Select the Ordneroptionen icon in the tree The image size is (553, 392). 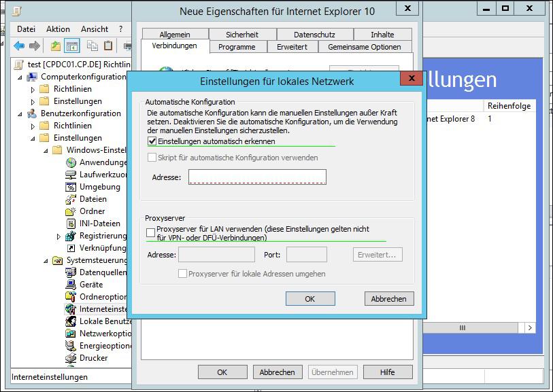coord(71,297)
